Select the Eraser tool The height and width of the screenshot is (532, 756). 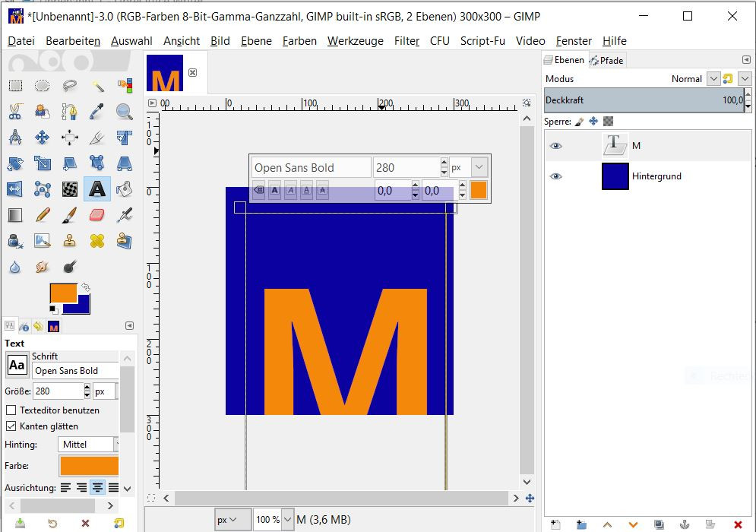point(97,215)
